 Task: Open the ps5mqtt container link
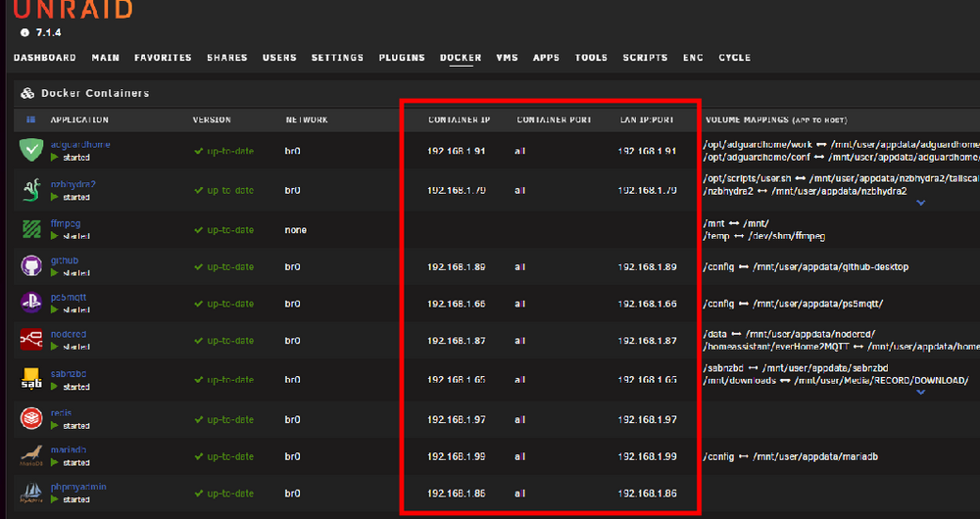point(69,298)
